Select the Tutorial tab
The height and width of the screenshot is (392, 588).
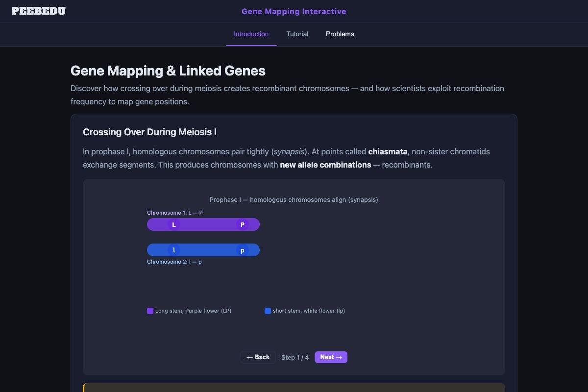[x=297, y=34]
